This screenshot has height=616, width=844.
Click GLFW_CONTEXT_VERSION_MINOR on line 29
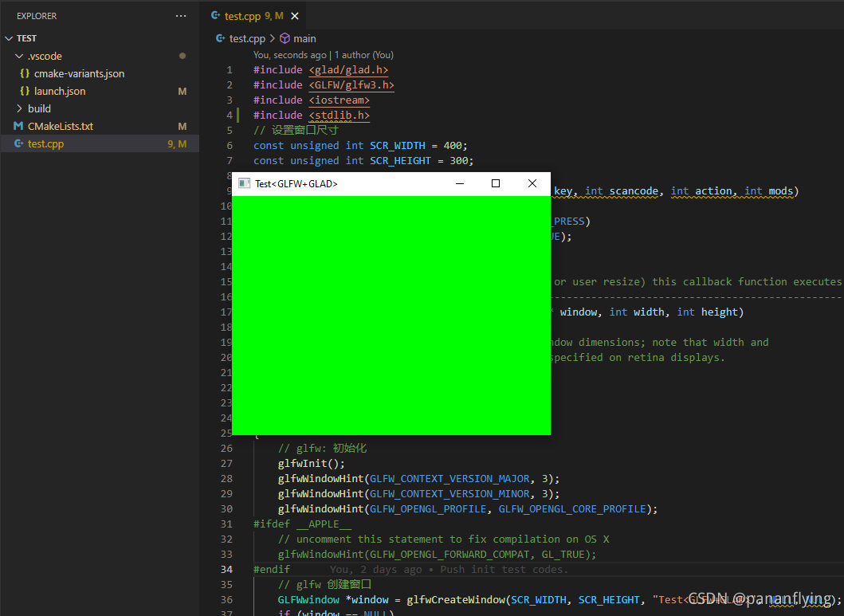click(x=449, y=494)
